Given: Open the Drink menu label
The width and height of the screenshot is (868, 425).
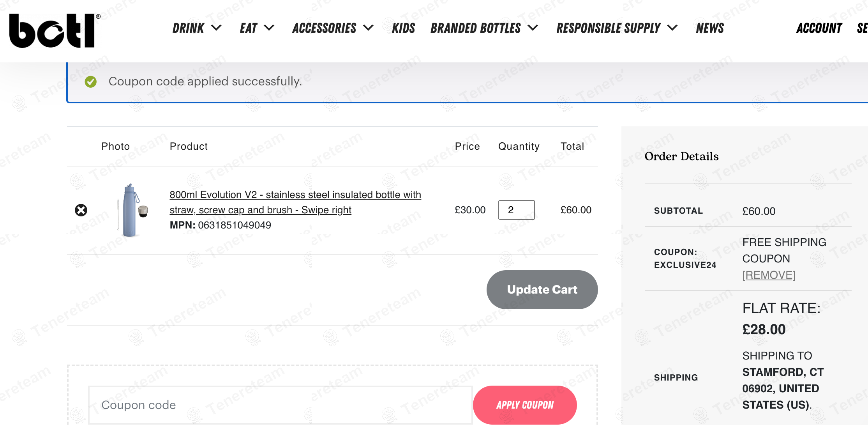Looking at the screenshot, I should (x=189, y=28).
